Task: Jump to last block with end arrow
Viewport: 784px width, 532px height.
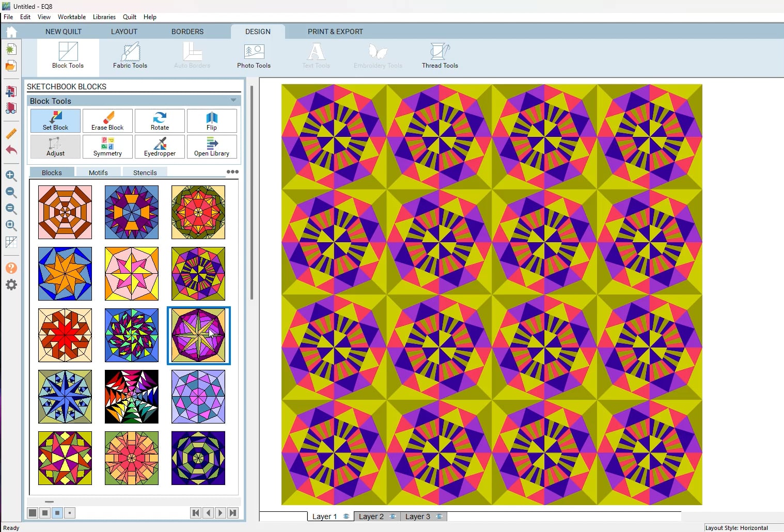Action: (x=233, y=513)
